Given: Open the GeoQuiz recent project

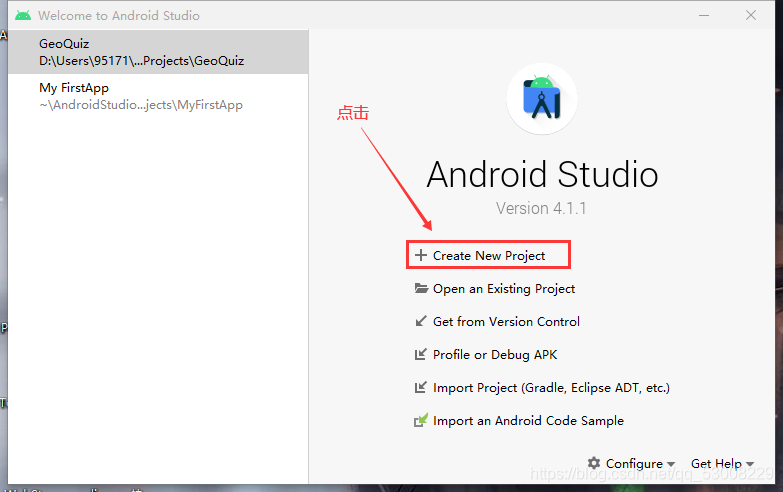Looking at the screenshot, I should [x=158, y=52].
